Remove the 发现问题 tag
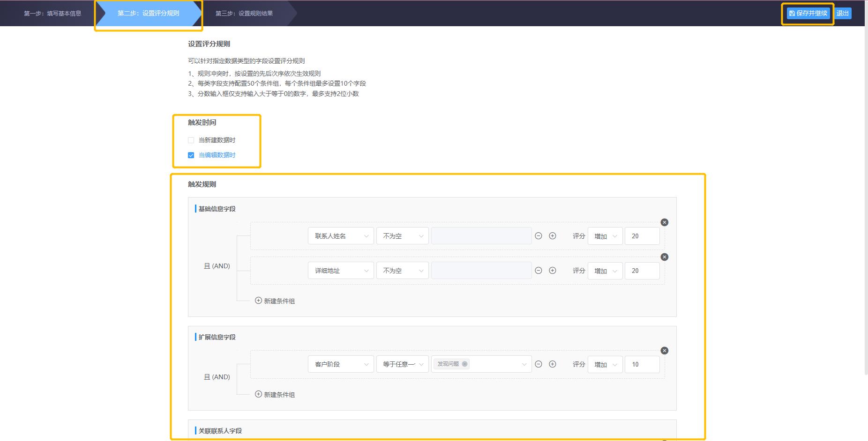The height and width of the screenshot is (441, 868). click(x=464, y=364)
